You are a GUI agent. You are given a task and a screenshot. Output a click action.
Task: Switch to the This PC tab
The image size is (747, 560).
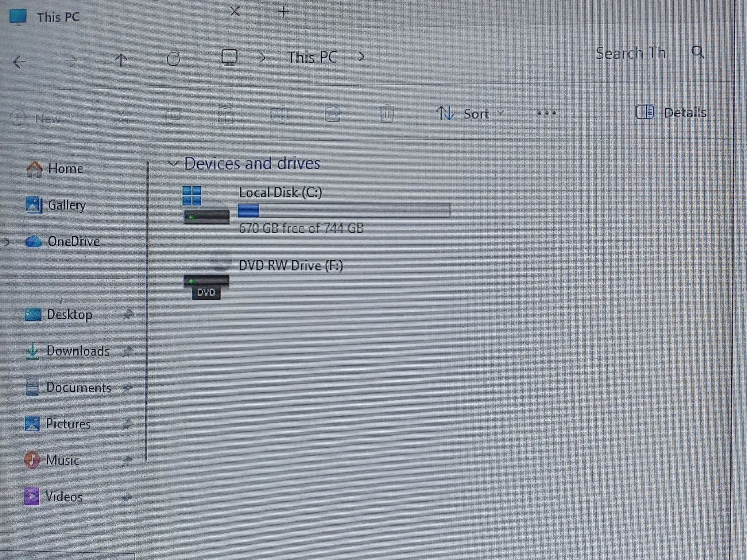tap(58, 17)
